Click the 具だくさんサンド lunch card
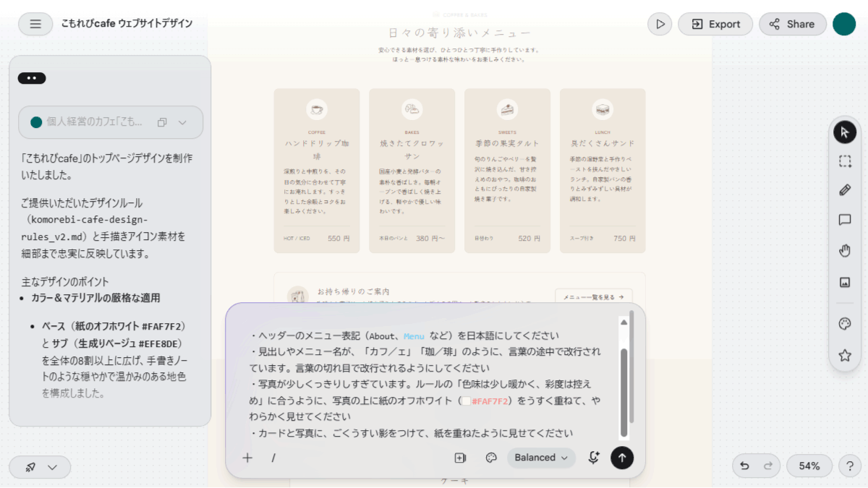 pos(603,171)
